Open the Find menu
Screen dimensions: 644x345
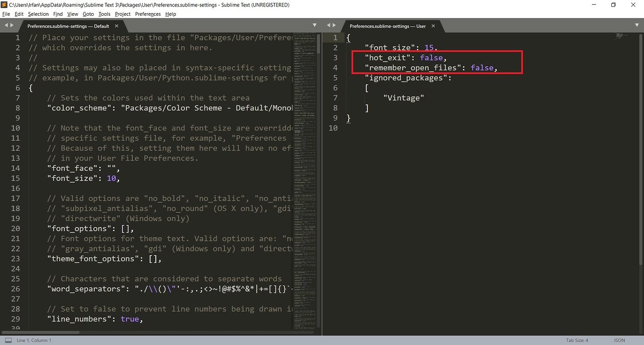click(x=58, y=14)
